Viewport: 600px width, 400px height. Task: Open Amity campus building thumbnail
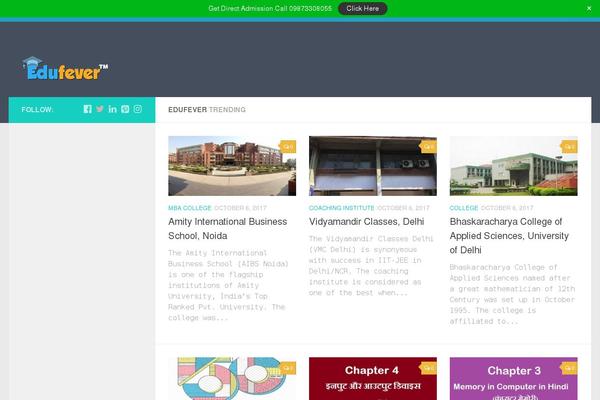click(232, 166)
